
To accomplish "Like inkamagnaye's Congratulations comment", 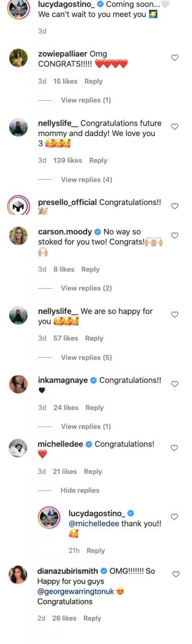I will click(174, 384).
